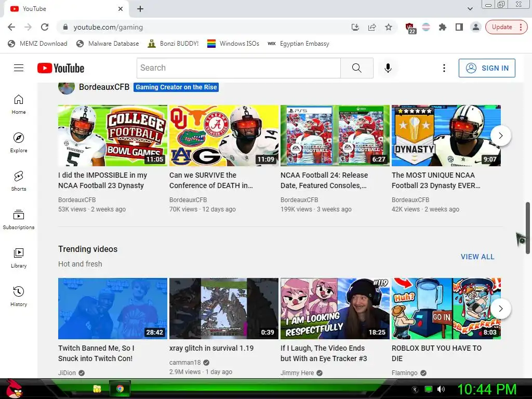Open Windows ISOs bookmark
Image resolution: width=532 pixels, height=399 pixels.
[x=233, y=44]
